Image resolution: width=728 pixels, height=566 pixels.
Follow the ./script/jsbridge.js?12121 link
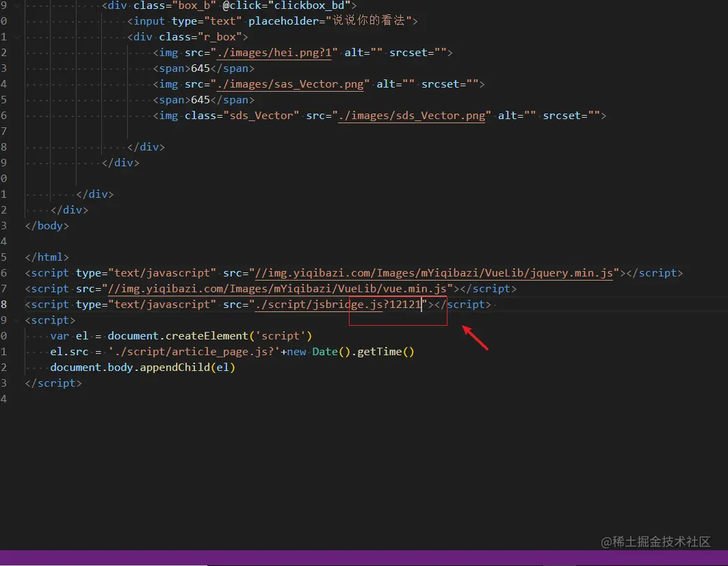(x=338, y=305)
